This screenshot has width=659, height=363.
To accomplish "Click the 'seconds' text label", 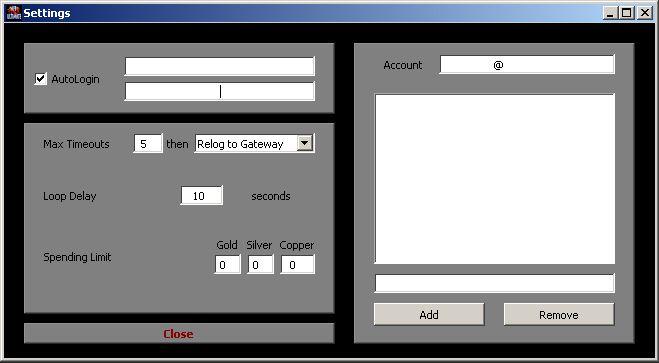I will [x=271, y=196].
